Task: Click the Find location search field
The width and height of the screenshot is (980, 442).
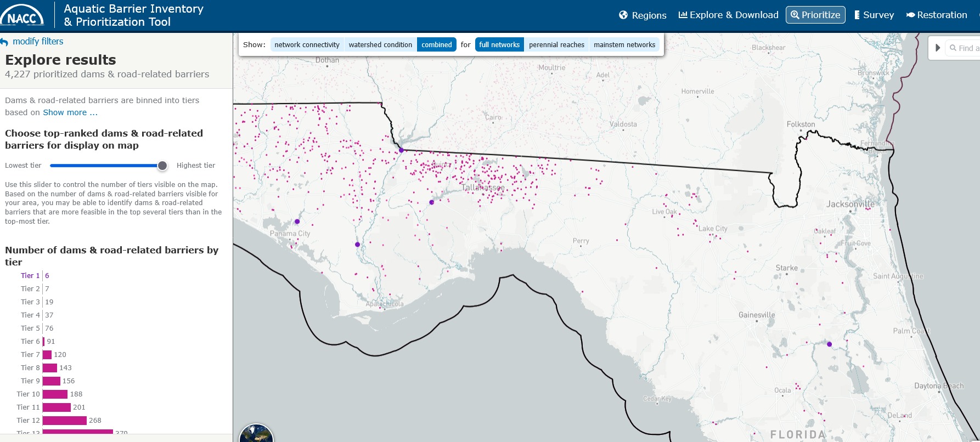Action: pos(962,48)
